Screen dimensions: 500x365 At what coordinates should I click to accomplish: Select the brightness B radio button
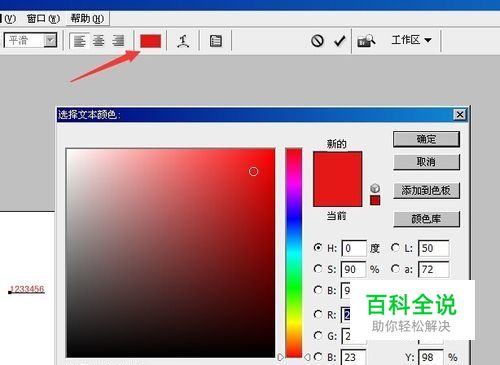(x=318, y=290)
